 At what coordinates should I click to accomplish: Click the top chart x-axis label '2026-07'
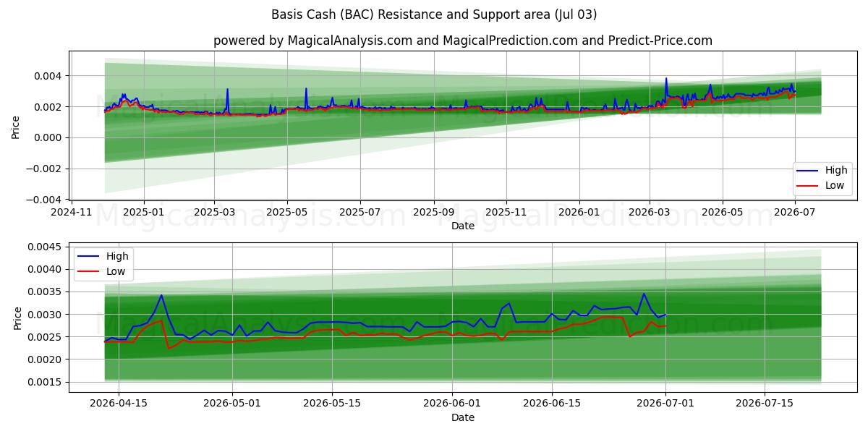click(795, 212)
